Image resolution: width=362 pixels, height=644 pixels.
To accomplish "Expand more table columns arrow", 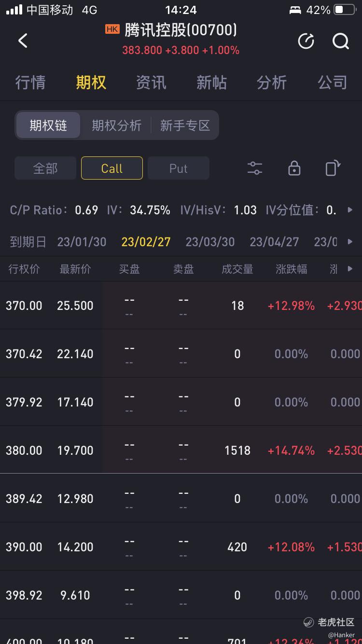I will 350,269.
